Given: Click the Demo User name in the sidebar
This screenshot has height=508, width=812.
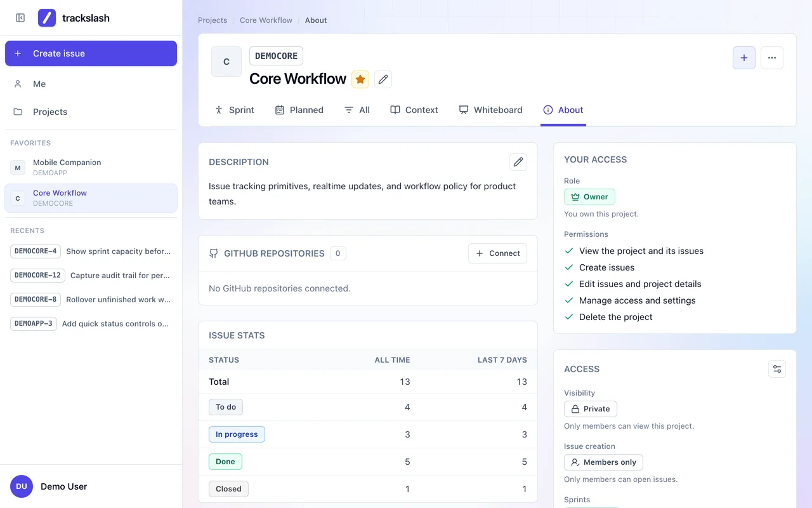Looking at the screenshot, I should 64,486.
